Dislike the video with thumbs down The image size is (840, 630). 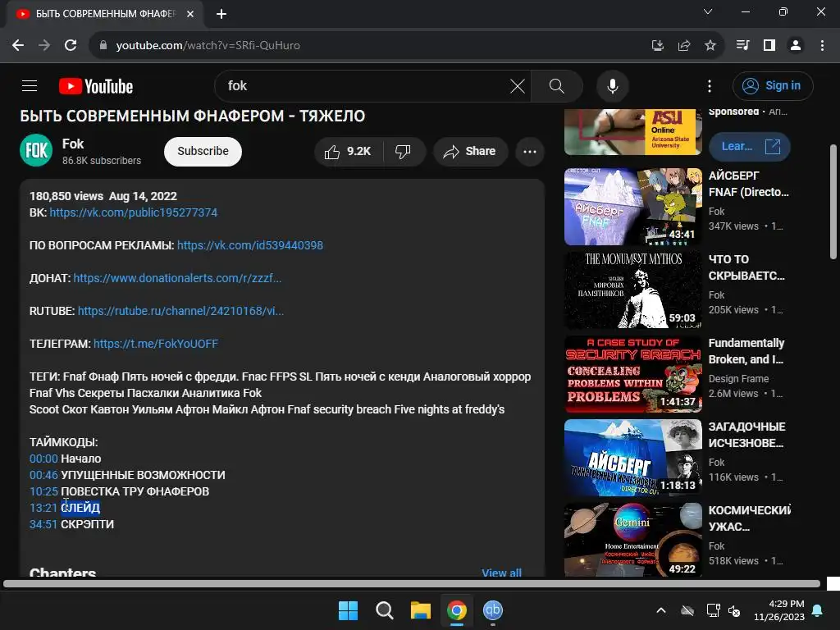coord(404,152)
